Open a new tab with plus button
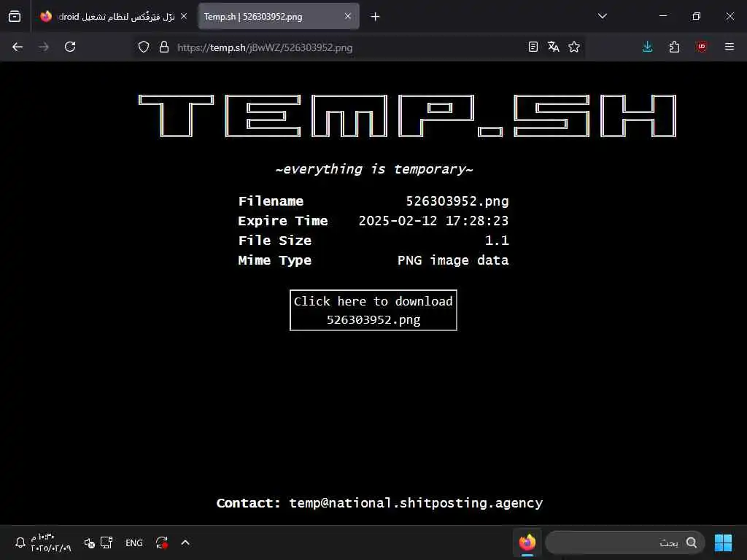The height and width of the screenshot is (560, 747). (376, 17)
